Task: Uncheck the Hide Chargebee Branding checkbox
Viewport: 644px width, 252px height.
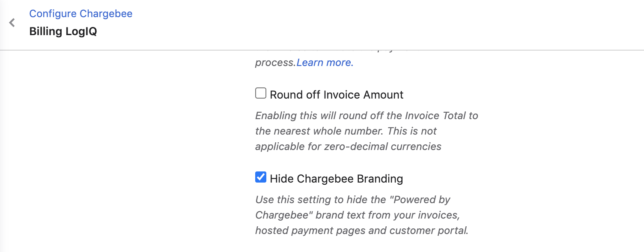Action: (261, 177)
